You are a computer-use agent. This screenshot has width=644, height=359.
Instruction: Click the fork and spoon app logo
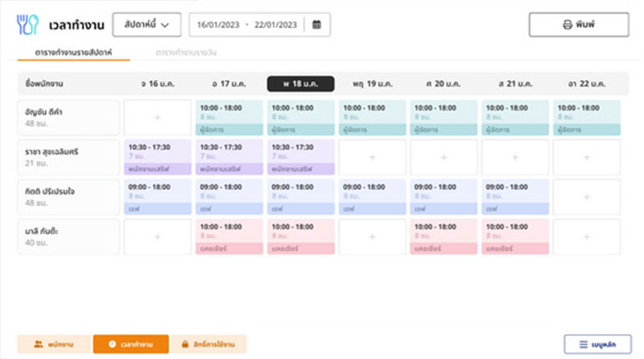pos(27,24)
